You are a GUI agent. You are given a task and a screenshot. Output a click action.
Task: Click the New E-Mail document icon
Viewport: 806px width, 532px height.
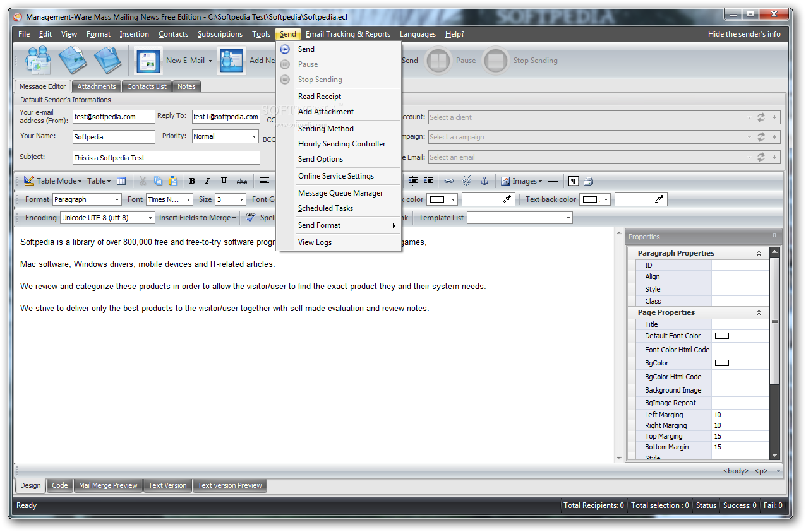[x=148, y=61]
